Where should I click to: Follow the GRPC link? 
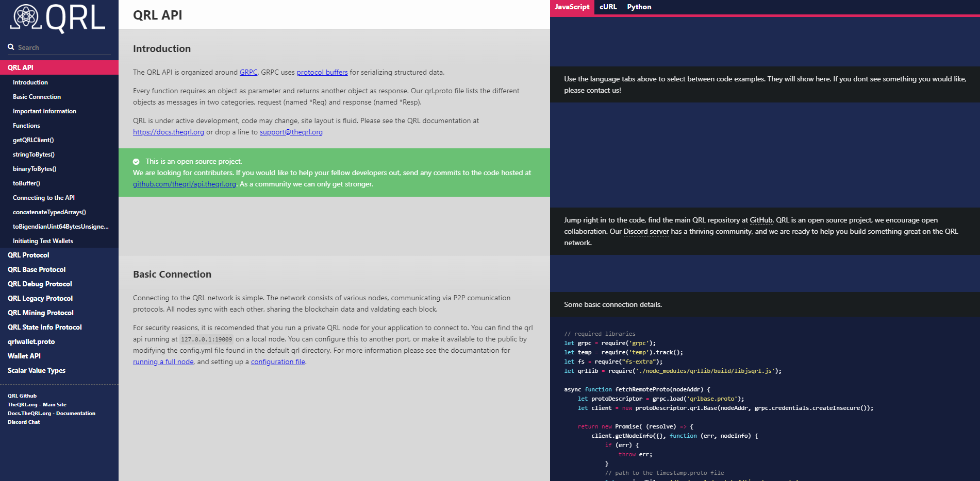click(x=248, y=73)
